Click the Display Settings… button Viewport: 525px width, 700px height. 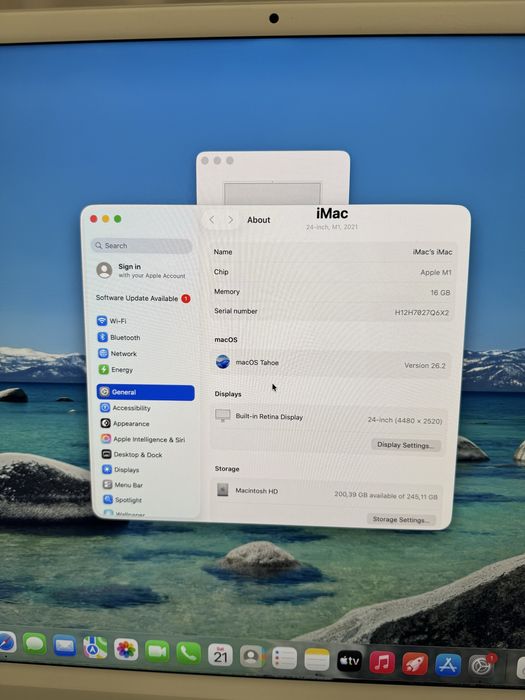[405, 445]
